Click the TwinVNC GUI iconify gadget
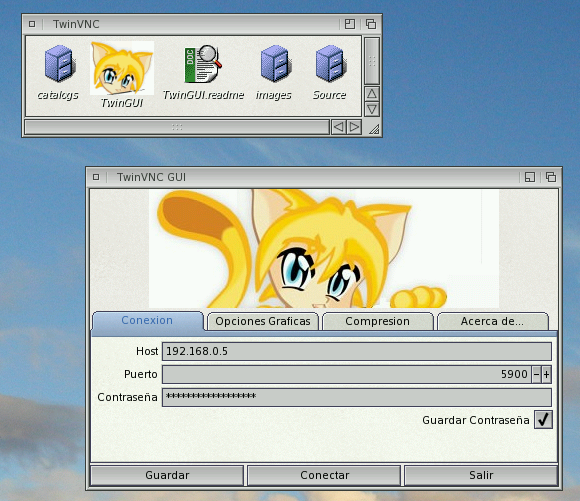Screen dimensions: 580x501 click(x=530, y=177)
